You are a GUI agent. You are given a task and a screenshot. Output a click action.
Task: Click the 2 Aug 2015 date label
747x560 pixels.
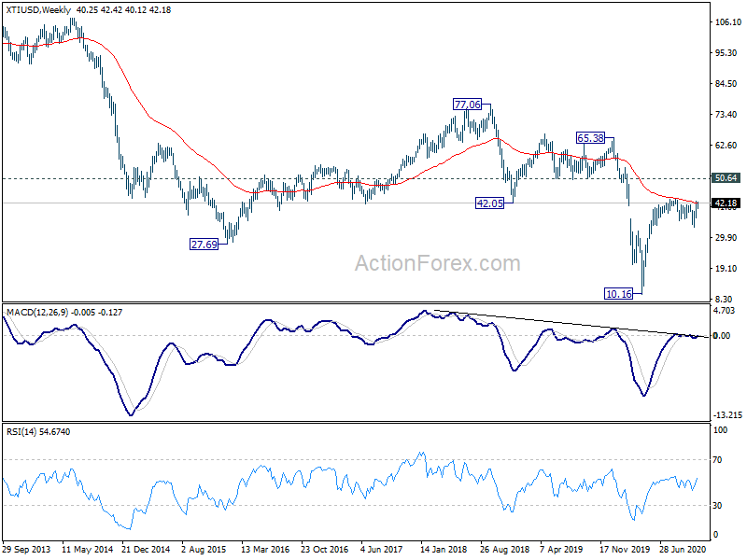(204, 550)
